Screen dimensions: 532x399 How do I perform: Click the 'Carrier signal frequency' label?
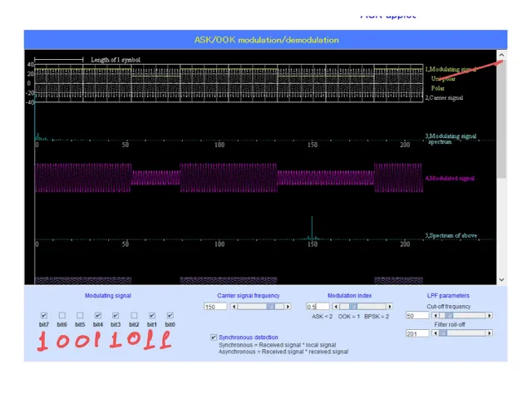click(249, 296)
